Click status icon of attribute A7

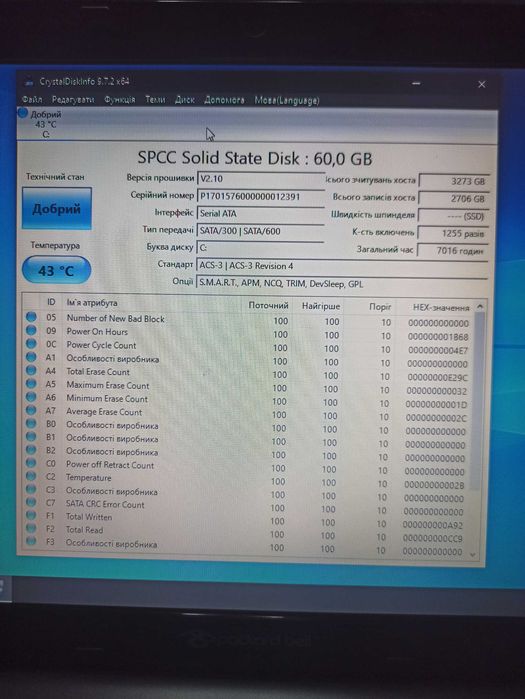click(x=31, y=410)
